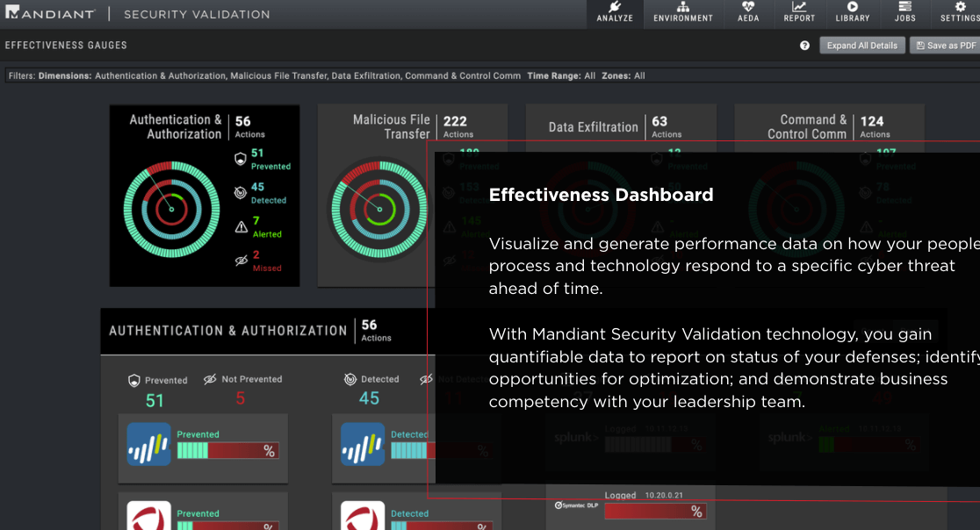This screenshot has width=980, height=530.
Task: Click 45 Detected count in gauge card
Action: (269, 193)
